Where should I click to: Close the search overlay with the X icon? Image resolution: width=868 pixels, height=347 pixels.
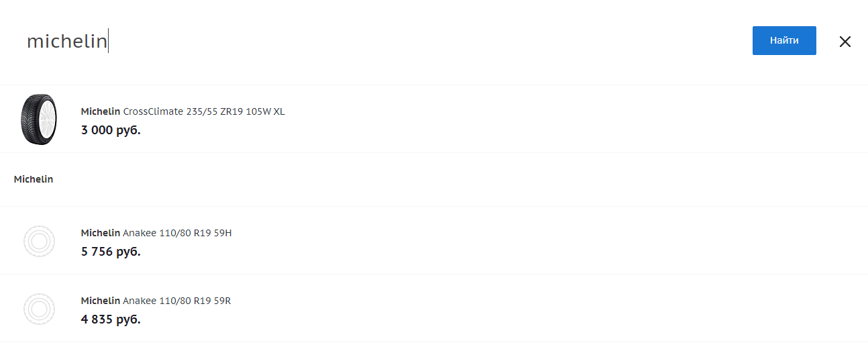[x=845, y=42]
